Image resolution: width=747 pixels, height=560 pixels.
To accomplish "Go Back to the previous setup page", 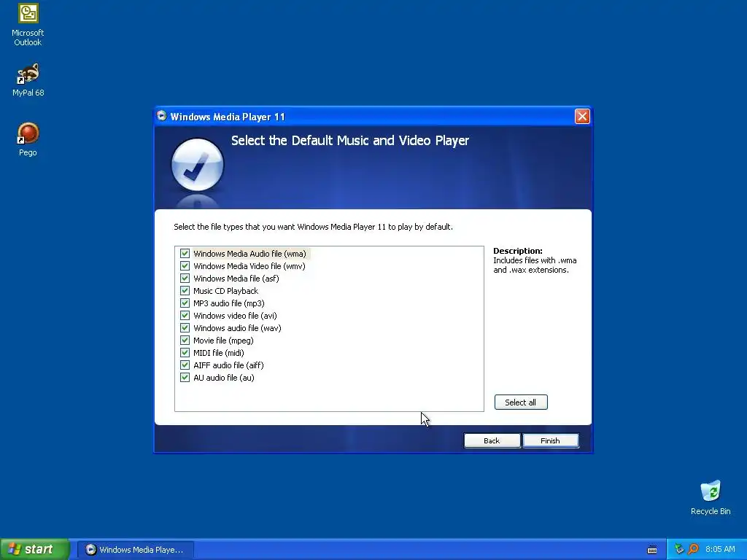I will [492, 440].
